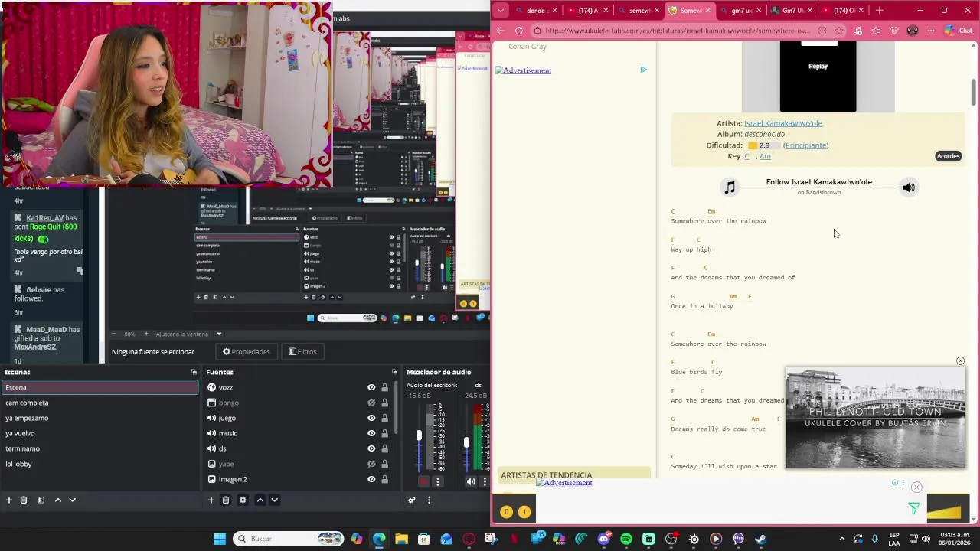Show the bongo source
980x551 pixels.
[x=371, y=403]
